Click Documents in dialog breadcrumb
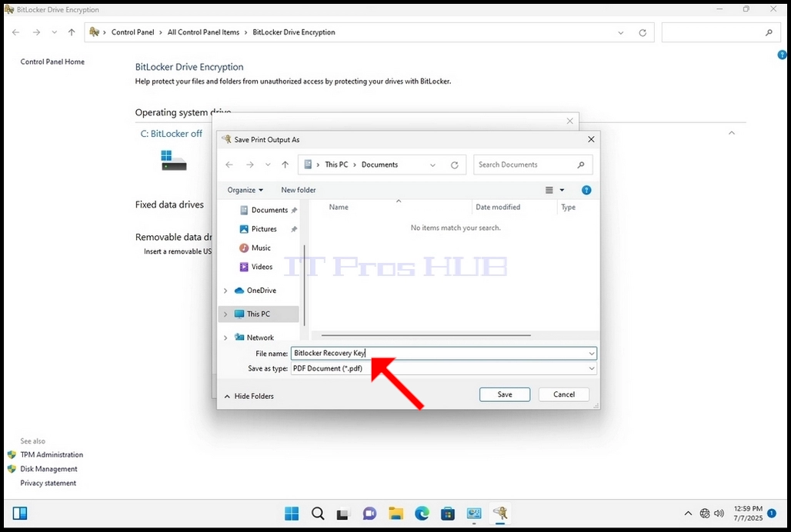 [379, 165]
